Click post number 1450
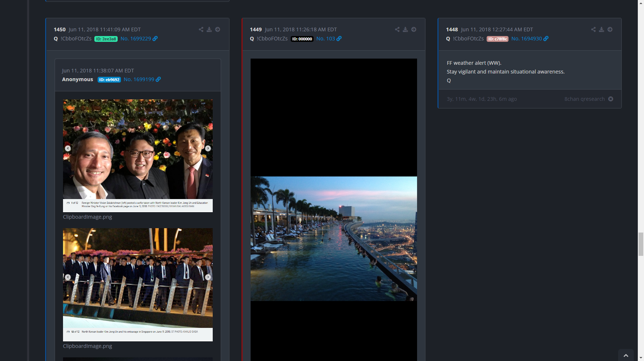Viewport: 644px width, 361px height. tap(60, 29)
